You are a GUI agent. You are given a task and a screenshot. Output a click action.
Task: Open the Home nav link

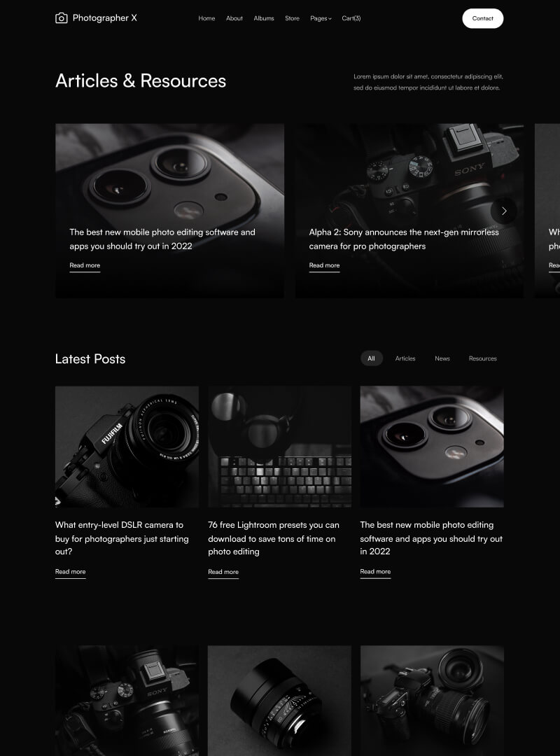click(x=206, y=18)
